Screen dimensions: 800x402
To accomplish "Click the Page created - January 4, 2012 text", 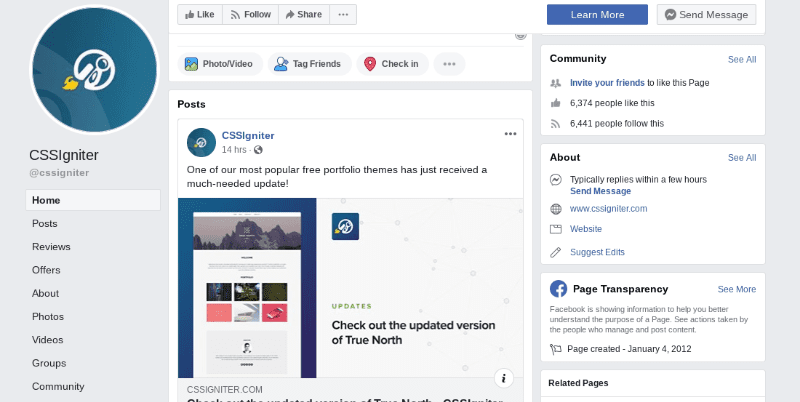I will (x=629, y=349).
